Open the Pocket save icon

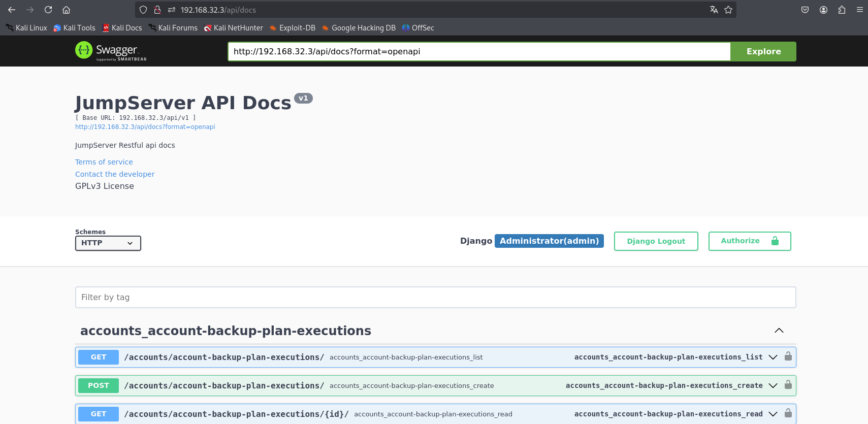coord(805,10)
